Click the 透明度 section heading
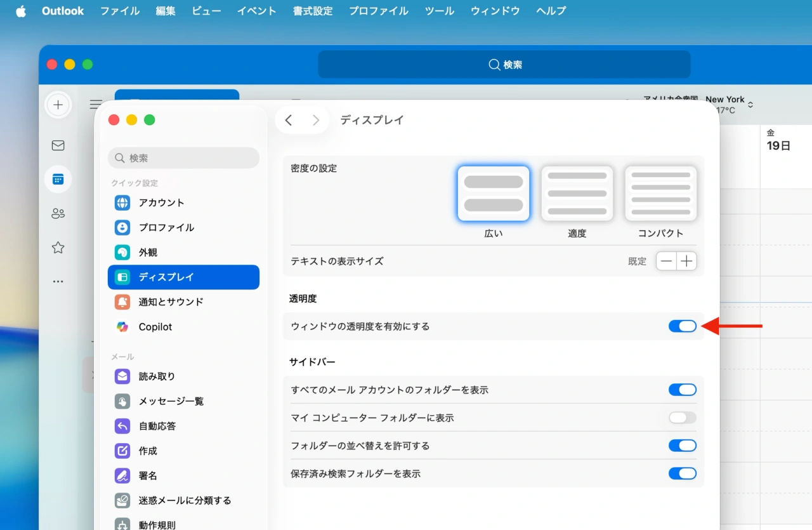This screenshot has width=812, height=530. click(x=303, y=298)
